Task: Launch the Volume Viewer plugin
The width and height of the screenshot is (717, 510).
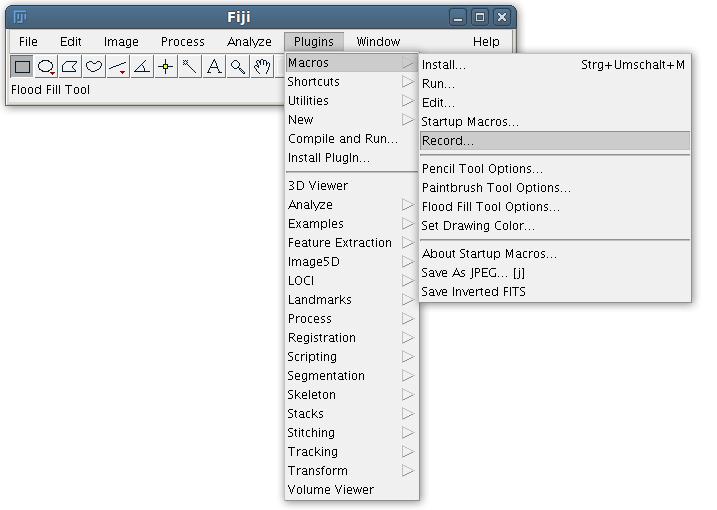Action: [351, 489]
